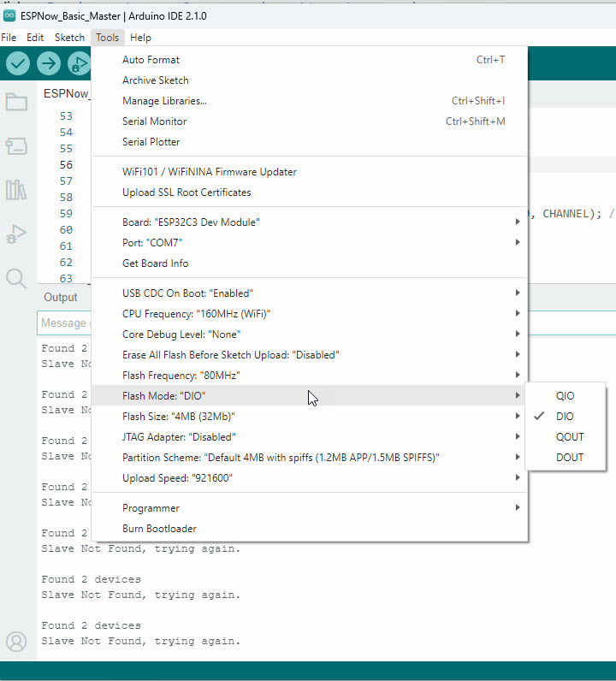Image resolution: width=616 pixels, height=681 pixels.
Task: Choose Burn Bootloader entry
Action: (x=310, y=529)
